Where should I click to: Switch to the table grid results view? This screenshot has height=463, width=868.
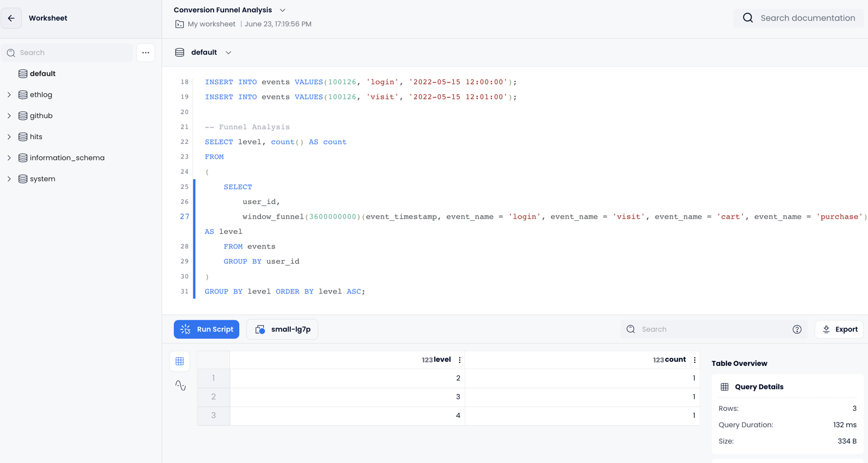point(180,361)
